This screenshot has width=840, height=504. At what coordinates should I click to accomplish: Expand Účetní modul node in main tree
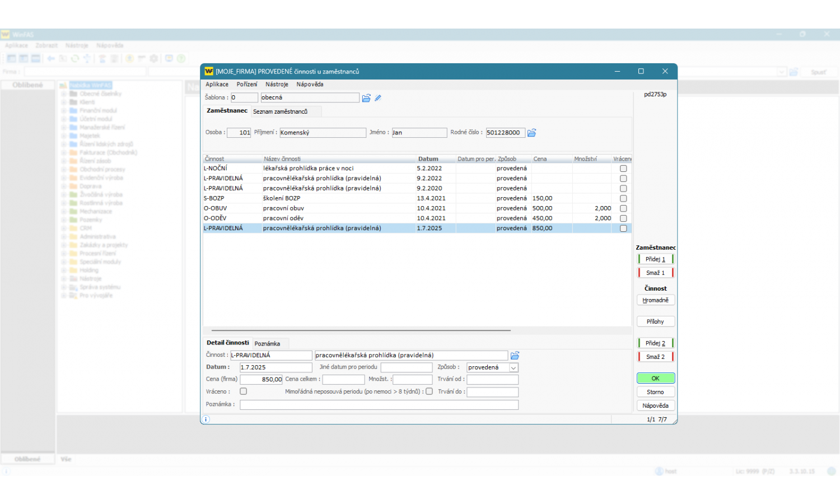[64, 119]
